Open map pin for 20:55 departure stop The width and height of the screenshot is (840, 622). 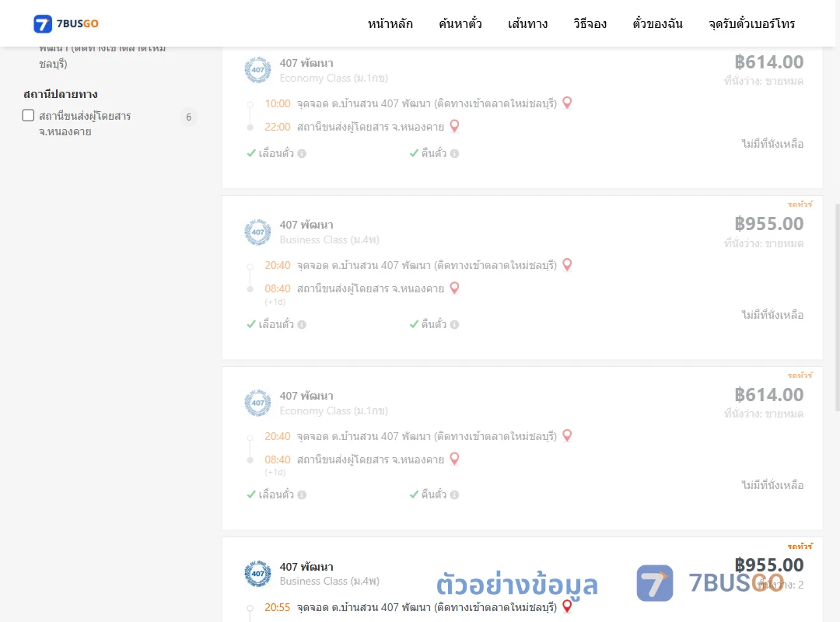click(x=567, y=606)
